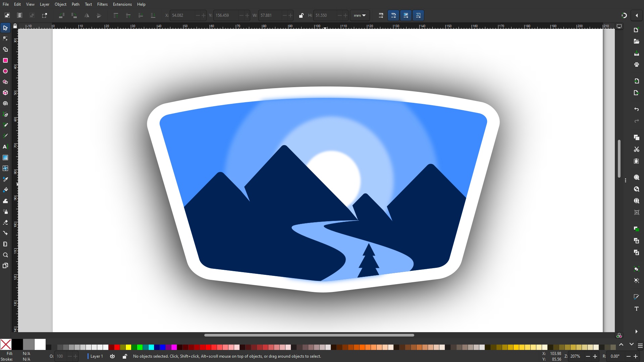This screenshot has width=644, height=362.
Task: Open palette options menu button
Action: [640, 346]
